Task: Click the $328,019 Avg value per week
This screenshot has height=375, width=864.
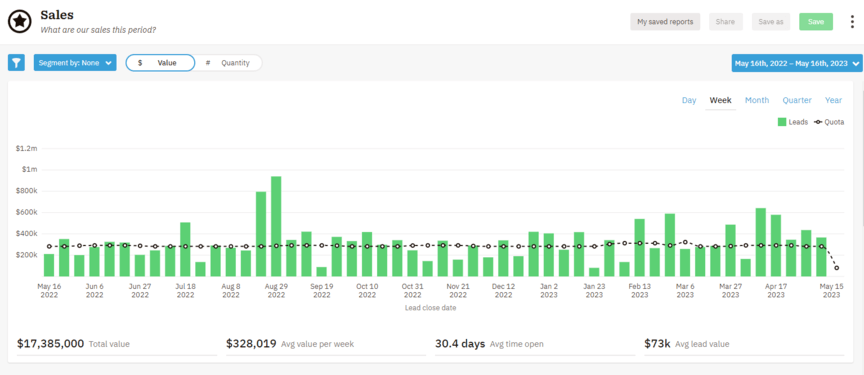Action: 290,344
